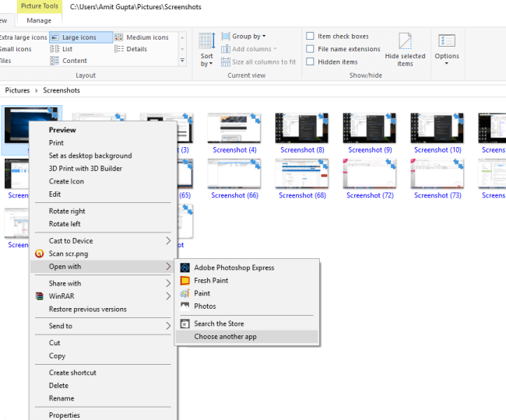Click the Photos app icon
The width and height of the screenshot is (506, 420).
[185, 306]
